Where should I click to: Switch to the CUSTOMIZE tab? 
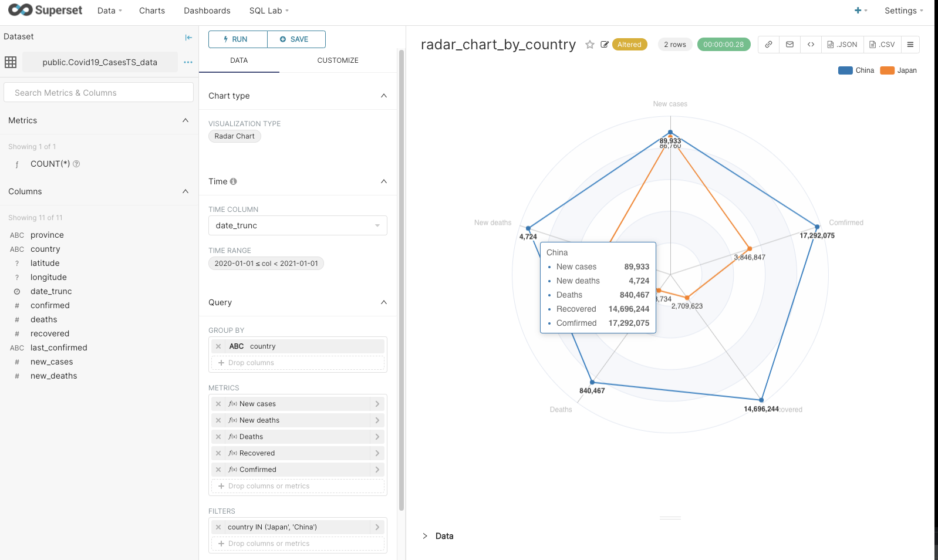click(338, 60)
